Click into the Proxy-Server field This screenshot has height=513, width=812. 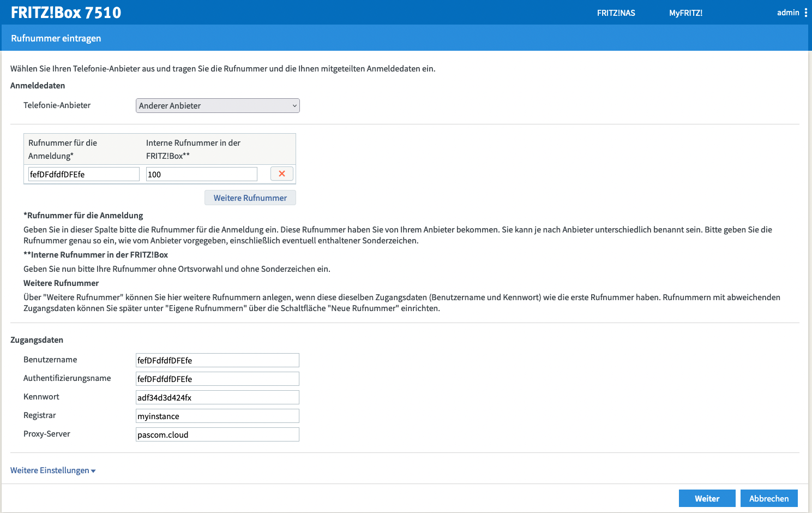click(218, 434)
